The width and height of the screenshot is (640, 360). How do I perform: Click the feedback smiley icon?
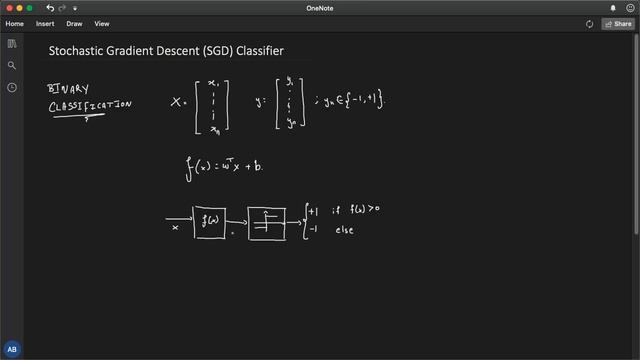pyautogui.click(x=630, y=8)
